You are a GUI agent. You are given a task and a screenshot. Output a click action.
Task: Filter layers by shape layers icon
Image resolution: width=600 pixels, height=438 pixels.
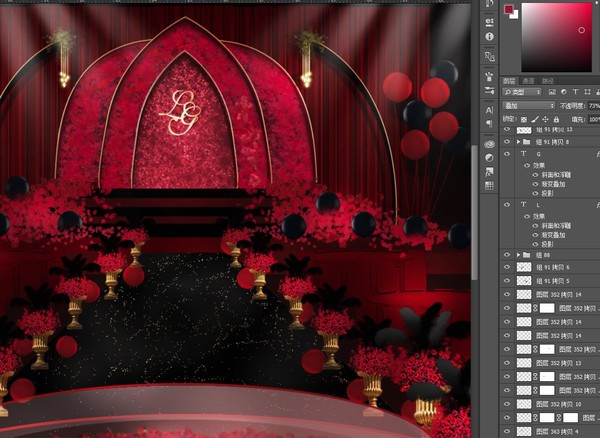[587, 92]
